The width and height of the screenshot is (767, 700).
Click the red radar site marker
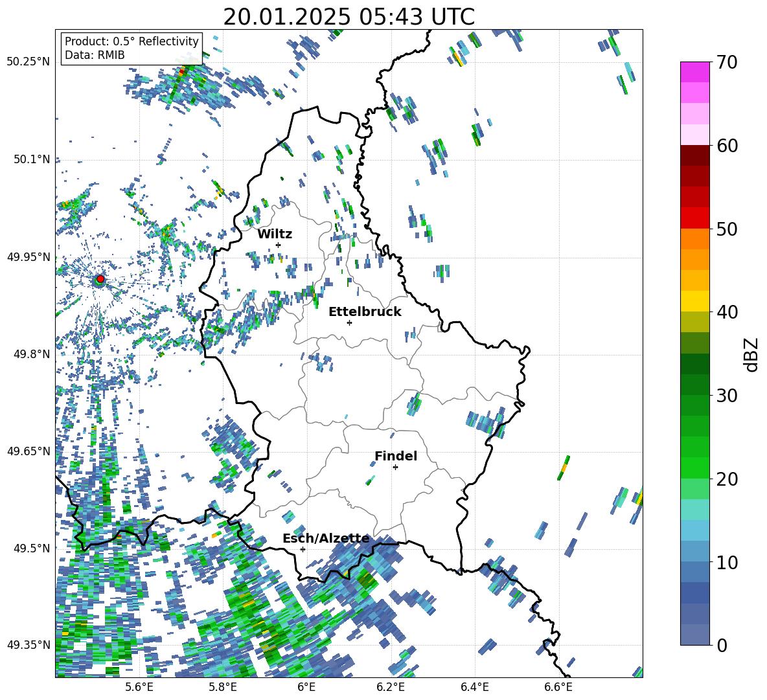point(100,279)
